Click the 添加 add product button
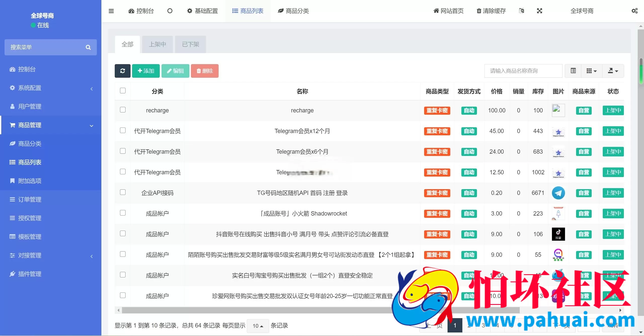Screen dimensions: 644x336 [146, 71]
